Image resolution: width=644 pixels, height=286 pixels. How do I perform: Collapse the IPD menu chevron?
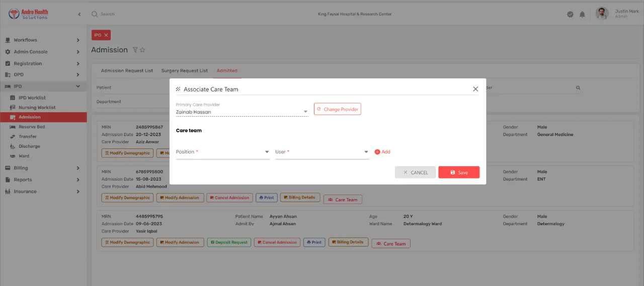pyautogui.click(x=78, y=86)
